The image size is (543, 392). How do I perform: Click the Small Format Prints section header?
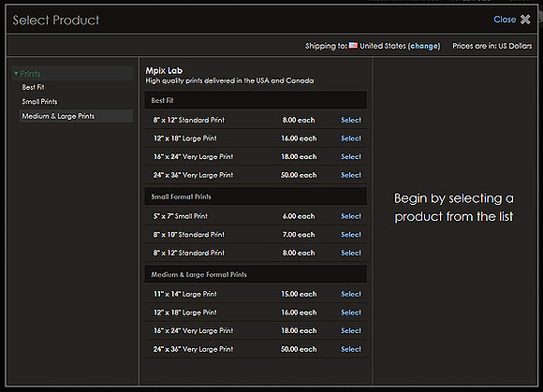256,196
